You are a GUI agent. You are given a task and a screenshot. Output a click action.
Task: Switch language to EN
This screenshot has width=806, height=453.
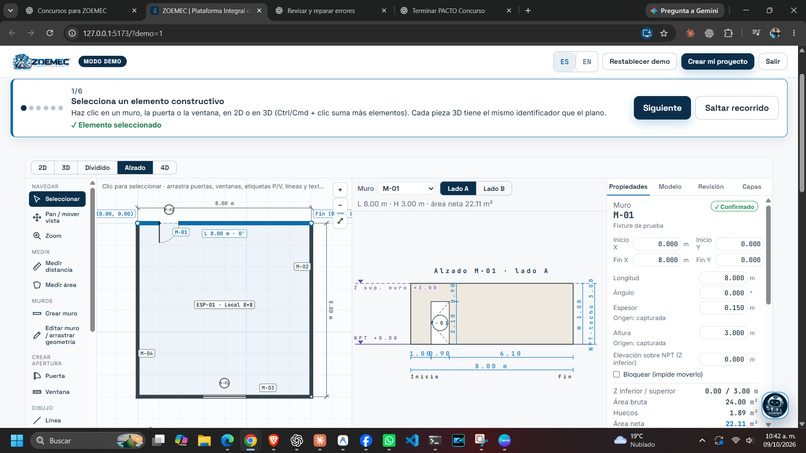click(587, 62)
